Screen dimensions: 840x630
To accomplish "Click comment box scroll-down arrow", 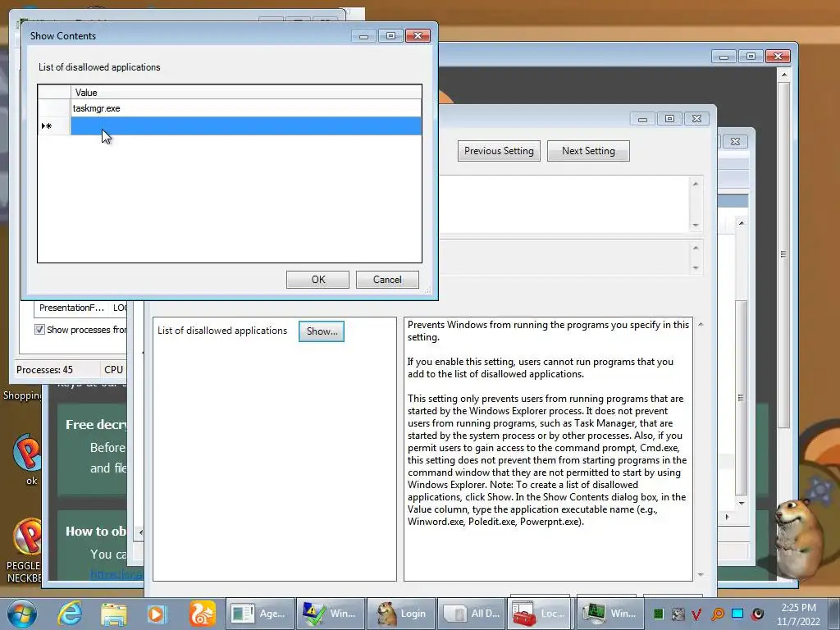I will click(696, 225).
